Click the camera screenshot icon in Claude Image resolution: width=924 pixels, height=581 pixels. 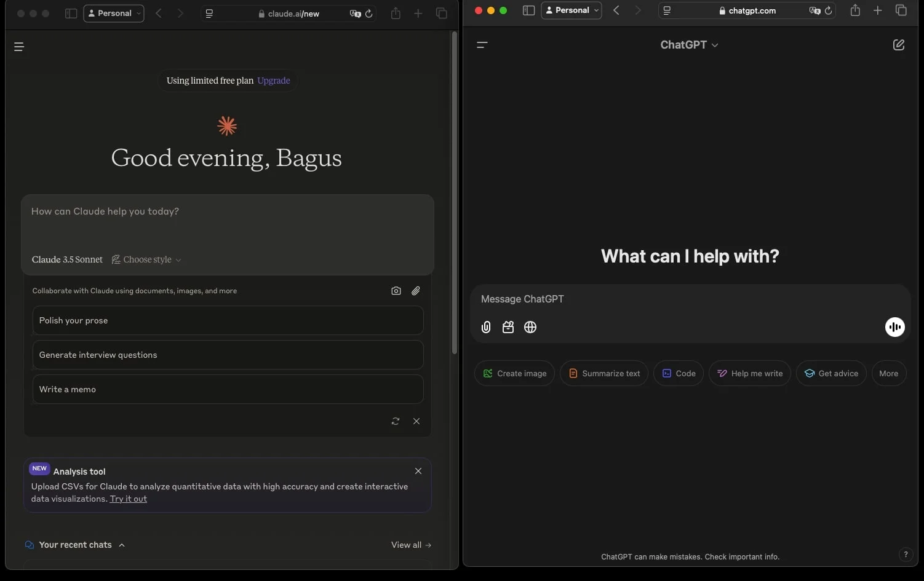point(396,291)
